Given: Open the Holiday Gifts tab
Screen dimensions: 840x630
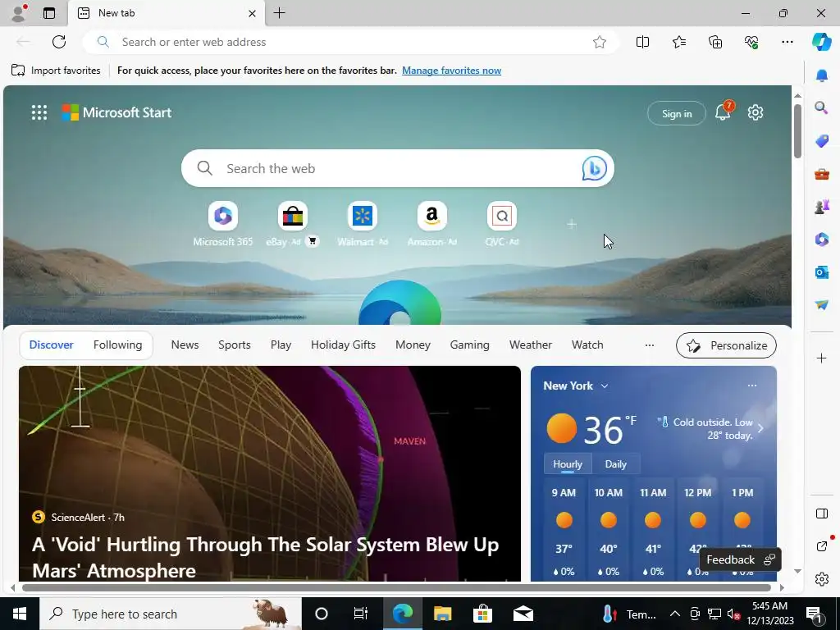Looking at the screenshot, I should coord(343,345).
